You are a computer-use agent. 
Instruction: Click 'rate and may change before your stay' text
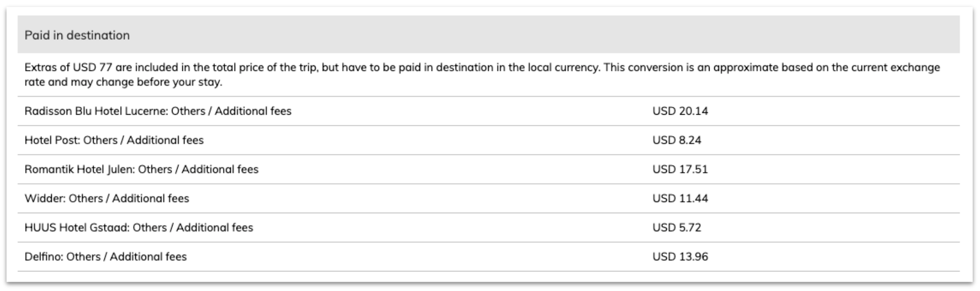tap(124, 83)
